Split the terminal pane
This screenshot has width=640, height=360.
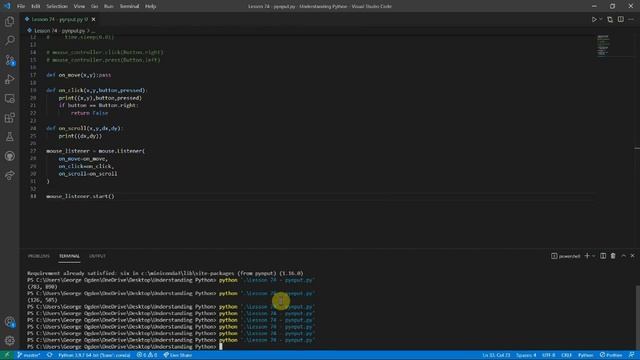click(x=603, y=256)
